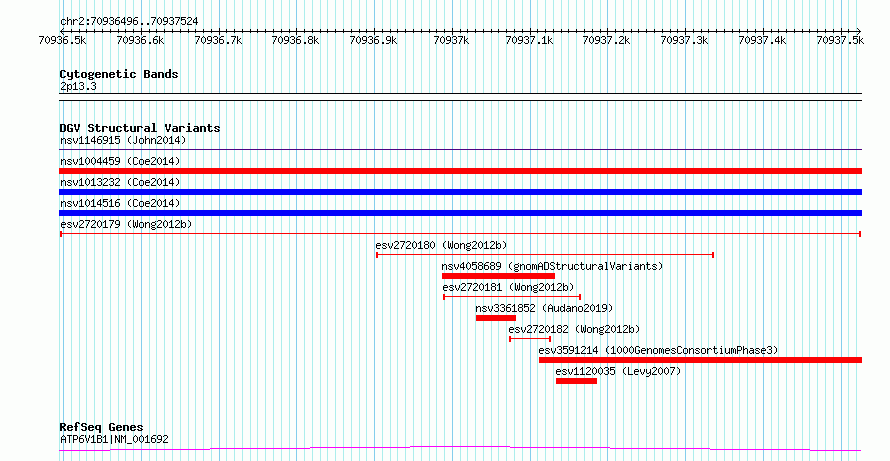Click the esv2720179 thin red span line

pyautogui.click(x=460, y=234)
